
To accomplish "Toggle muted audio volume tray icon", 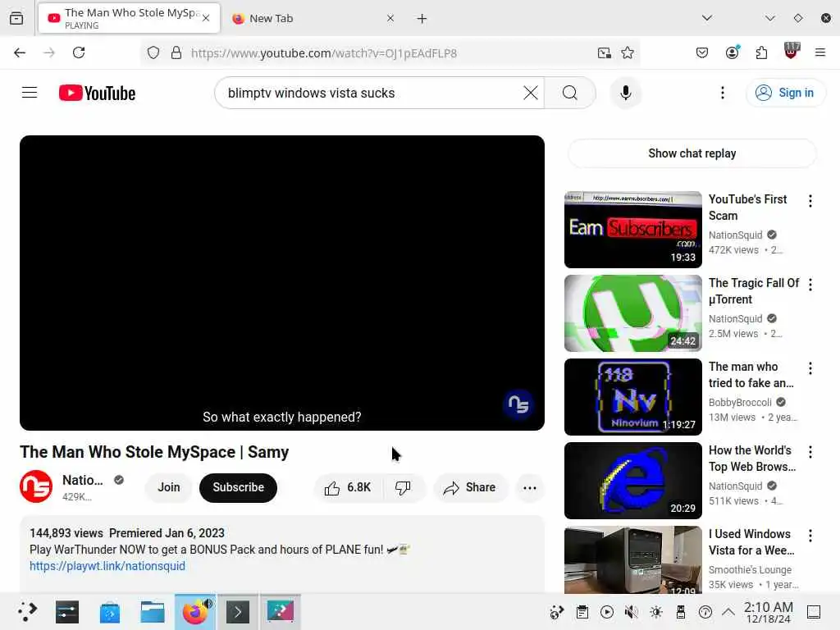I will click(632, 612).
